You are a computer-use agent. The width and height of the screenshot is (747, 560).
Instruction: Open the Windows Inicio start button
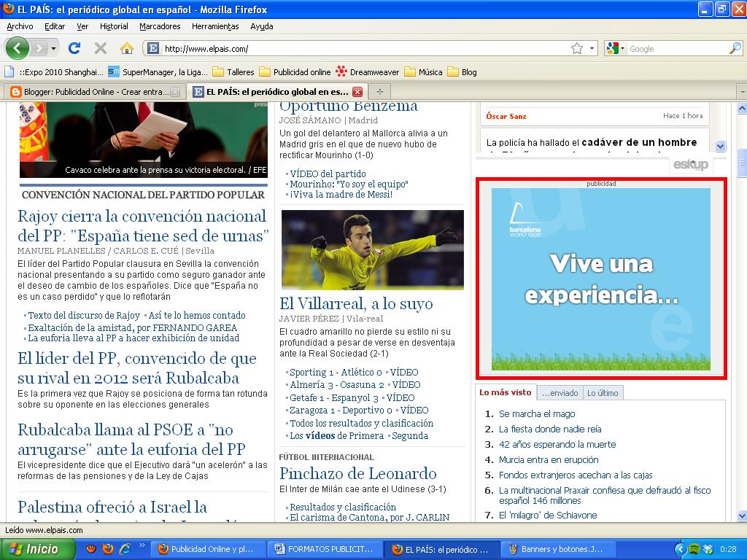[x=37, y=549]
